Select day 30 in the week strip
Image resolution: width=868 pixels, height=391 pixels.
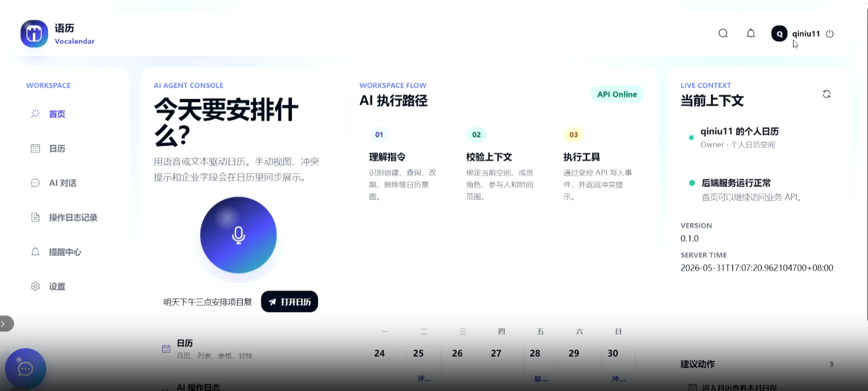[613, 354]
